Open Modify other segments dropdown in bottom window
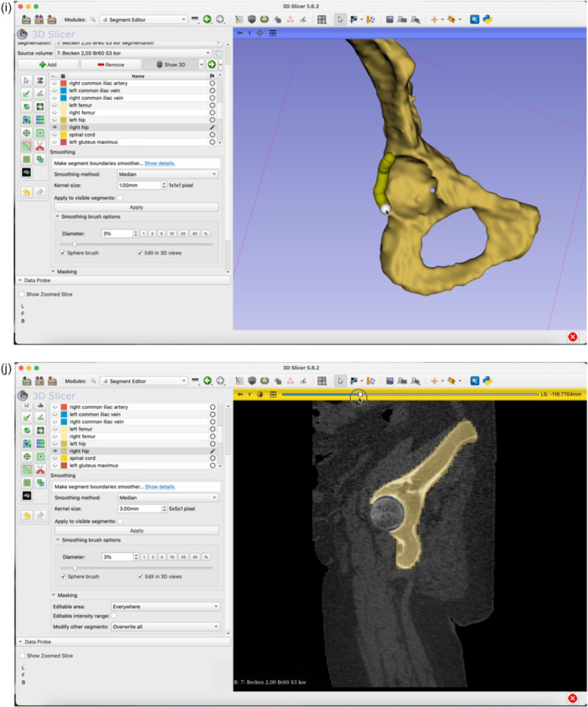This screenshot has width=588, height=707. tap(166, 627)
